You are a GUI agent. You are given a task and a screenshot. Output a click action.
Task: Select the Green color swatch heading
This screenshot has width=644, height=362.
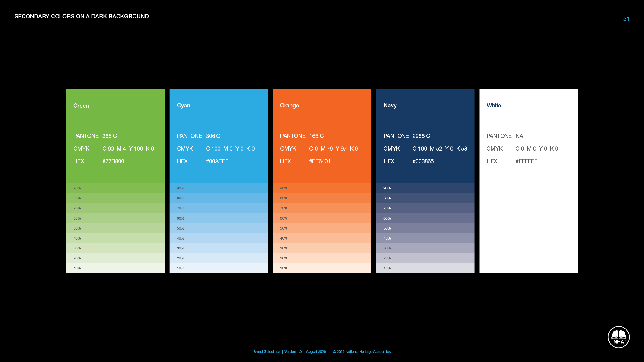(81, 106)
